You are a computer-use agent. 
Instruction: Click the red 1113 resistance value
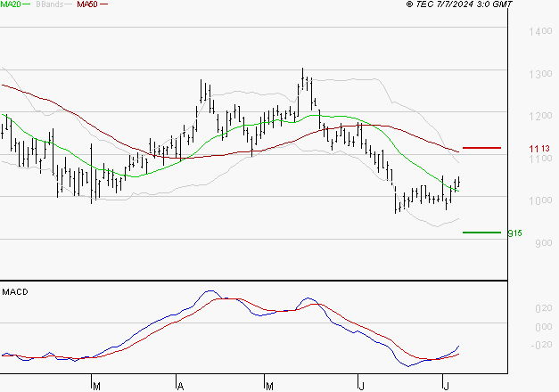point(539,149)
